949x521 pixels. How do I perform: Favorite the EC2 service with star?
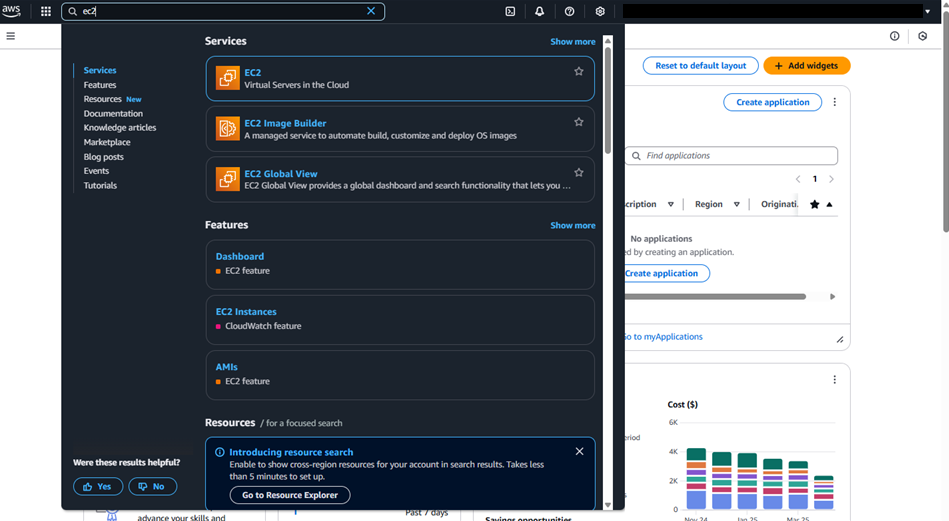578,72
